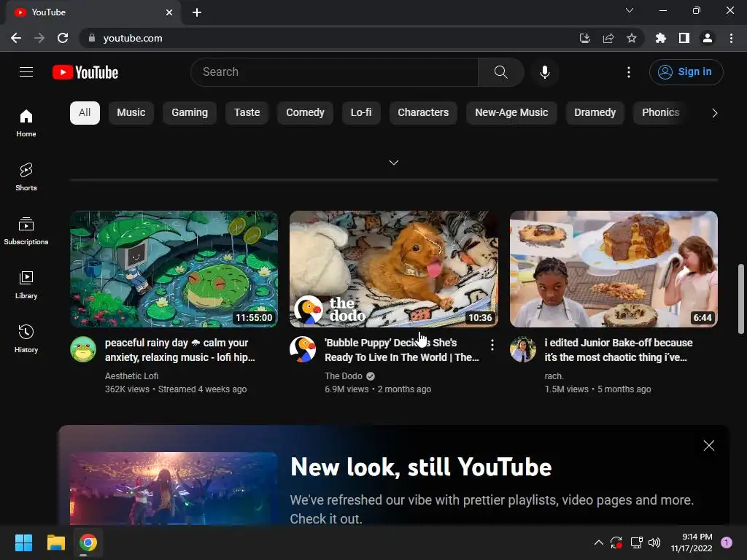The image size is (747, 560).
Task: Toggle Chrome side panel
Action: pyautogui.click(x=684, y=38)
